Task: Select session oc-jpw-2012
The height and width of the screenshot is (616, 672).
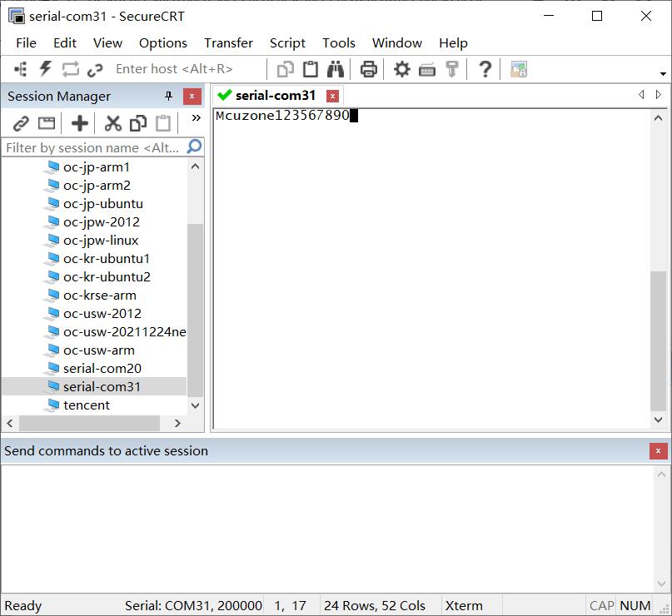Action: point(102,222)
